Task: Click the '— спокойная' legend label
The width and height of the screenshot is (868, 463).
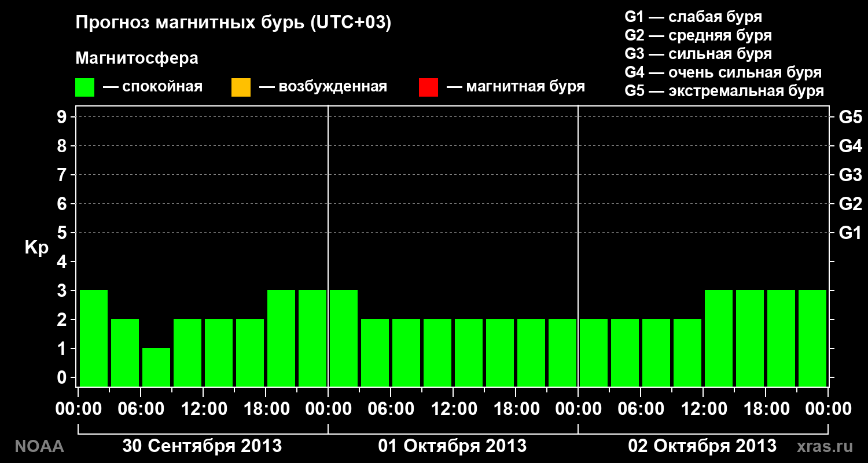Action: pos(153,87)
